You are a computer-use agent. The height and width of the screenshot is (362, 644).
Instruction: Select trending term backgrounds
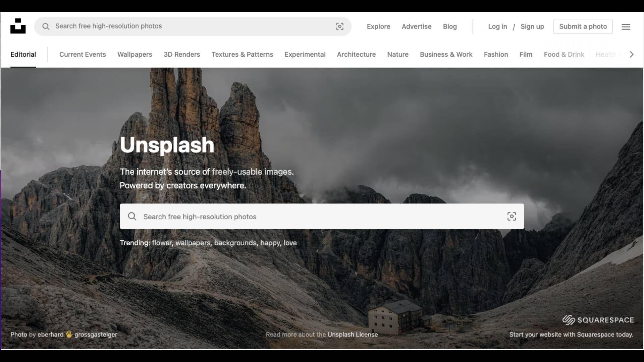click(x=235, y=243)
